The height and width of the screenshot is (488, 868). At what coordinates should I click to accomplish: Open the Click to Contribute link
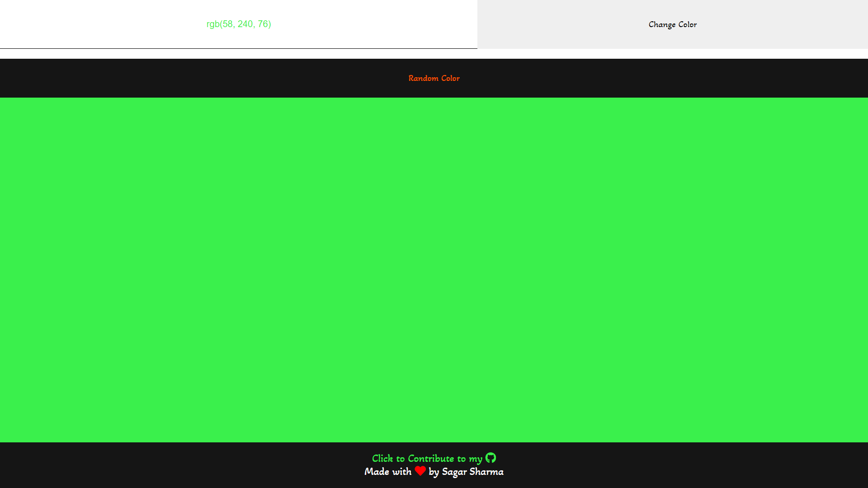tap(427, 458)
